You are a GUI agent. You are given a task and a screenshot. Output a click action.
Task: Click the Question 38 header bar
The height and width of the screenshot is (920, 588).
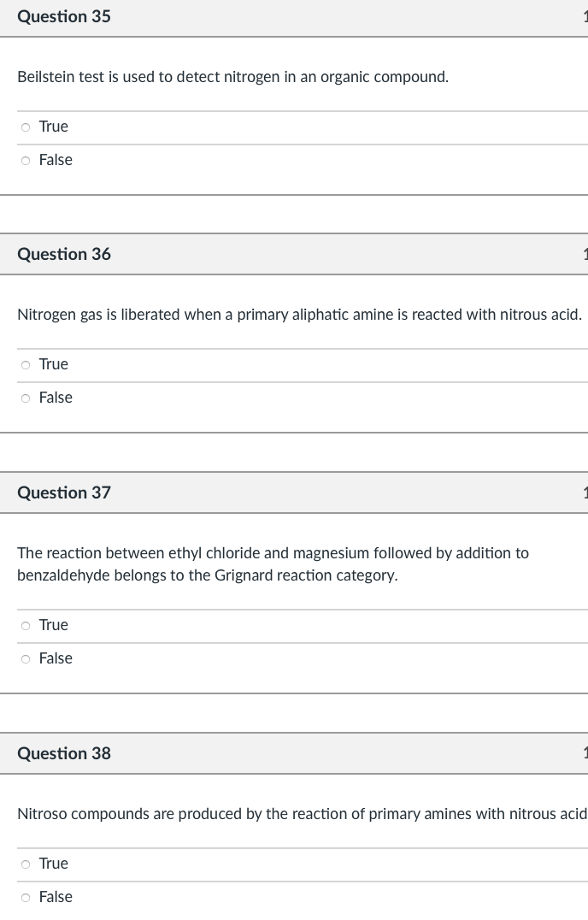point(294,753)
